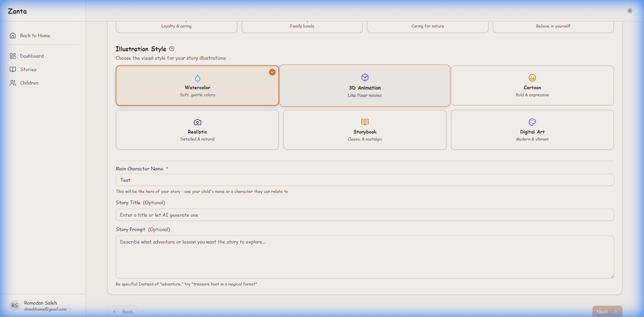Focus the Story Title input field
The height and width of the screenshot is (317, 644).
pos(365,215)
